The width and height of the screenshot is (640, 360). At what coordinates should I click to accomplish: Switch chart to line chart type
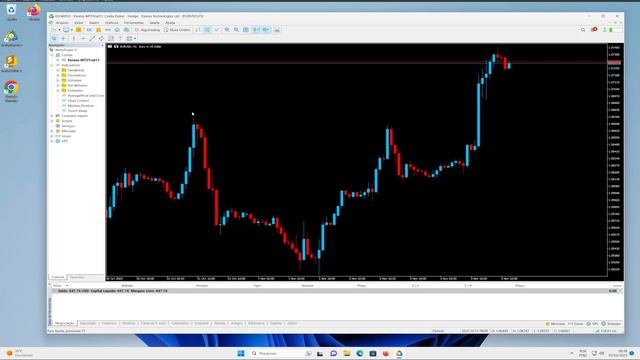point(216,30)
